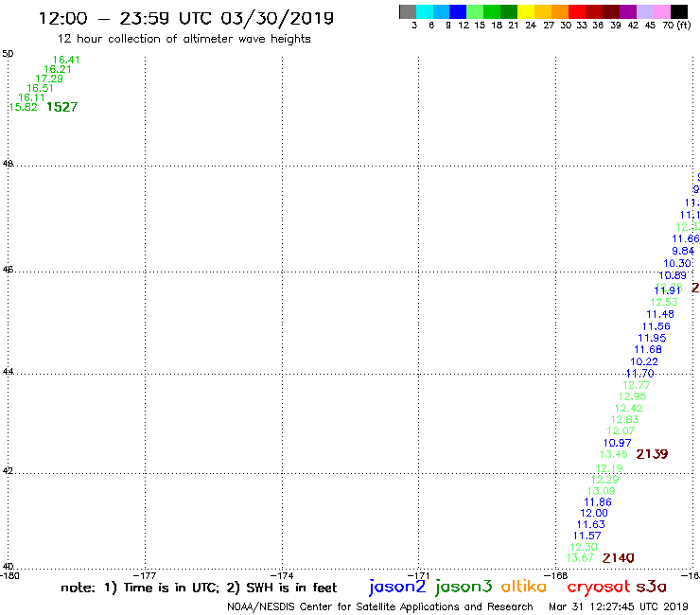Click the jason3 satellite legend label
Viewport: 700px width, 615px height.
[464, 587]
